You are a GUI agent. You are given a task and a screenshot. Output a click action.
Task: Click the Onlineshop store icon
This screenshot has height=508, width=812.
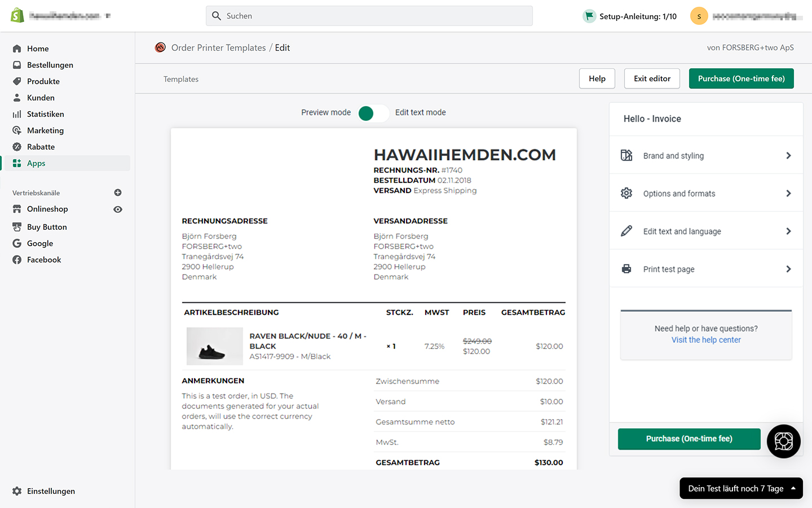[x=17, y=209]
